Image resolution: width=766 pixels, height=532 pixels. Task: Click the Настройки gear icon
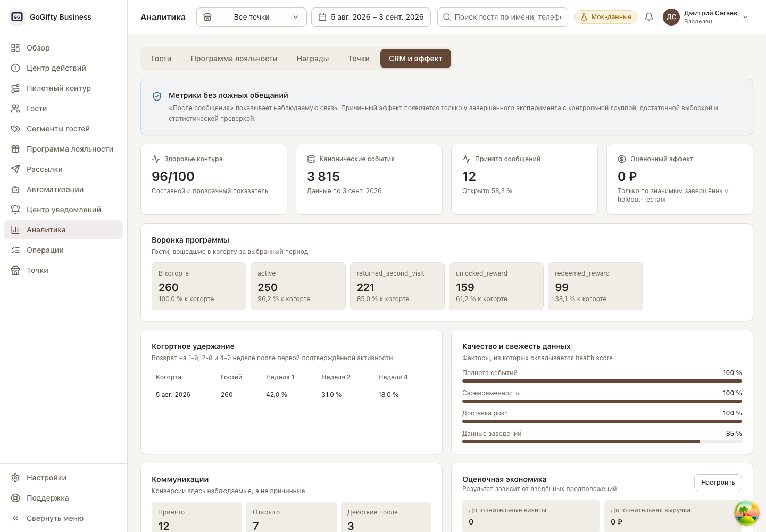pyautogui.click(x=15, y=478)
